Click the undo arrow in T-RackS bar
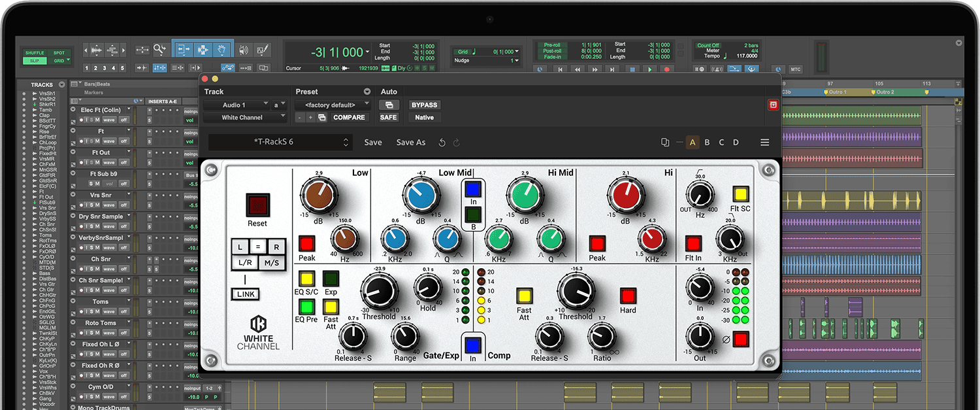Image resolution: width=980 pixels, height=410 pixels. point(442,143)
